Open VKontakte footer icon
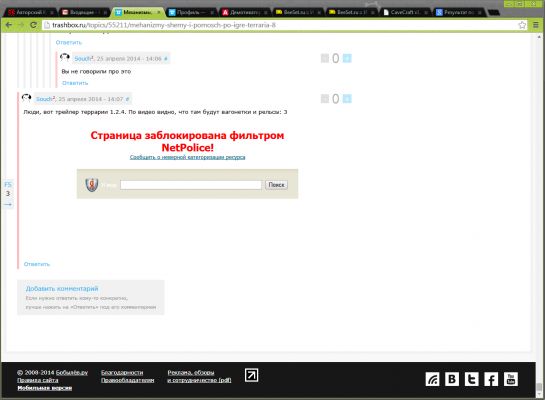The width and height of the screenshot is (545, 400). 452,379
